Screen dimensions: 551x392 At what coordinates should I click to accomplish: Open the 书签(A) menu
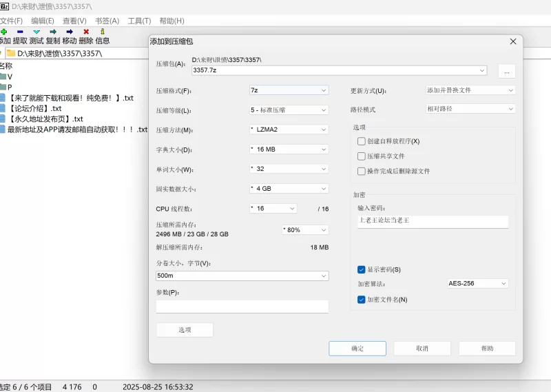[x=107, y=21]
